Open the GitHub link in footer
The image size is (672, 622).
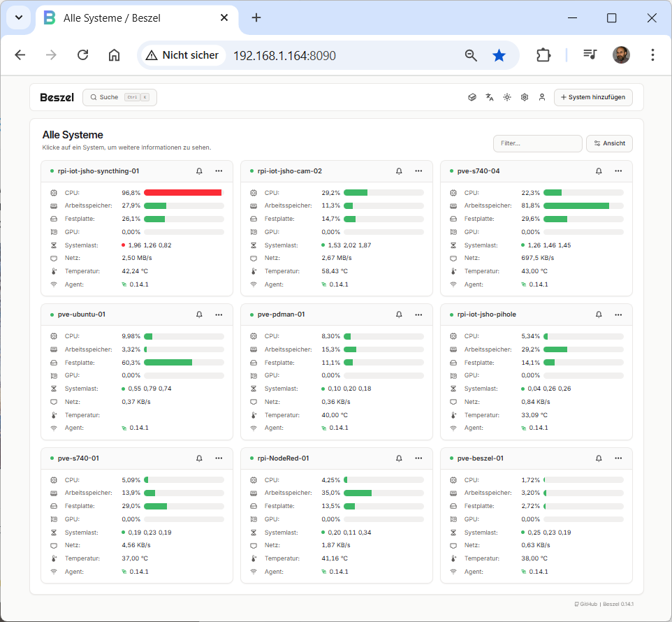pos(587,604)
